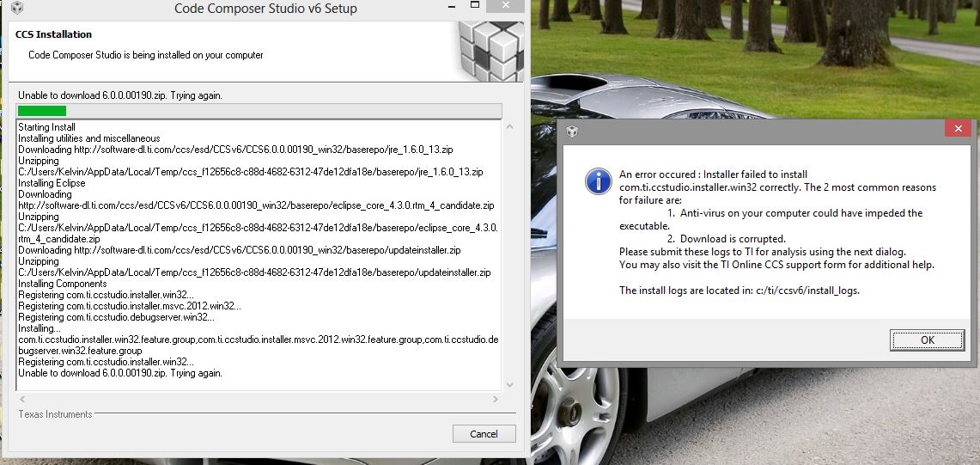The image size is (980, 465).
Task: Click the blue information icon in error dialog
Action: pyautogui.click(x=598, y=180)
